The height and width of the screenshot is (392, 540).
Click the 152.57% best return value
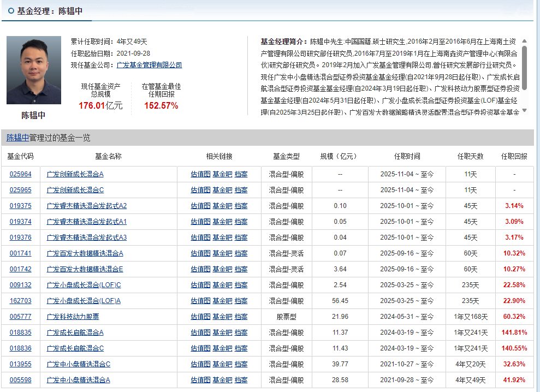[161, 105]
